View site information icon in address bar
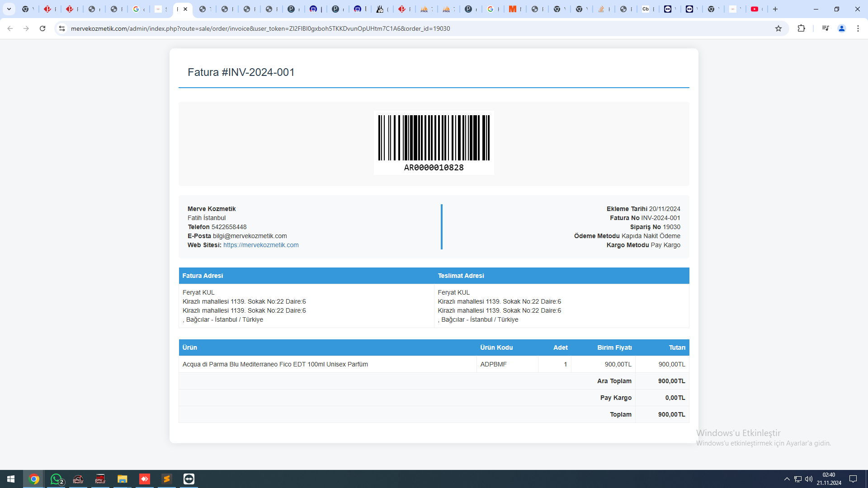The image size is (868, 488). [62, 28]
